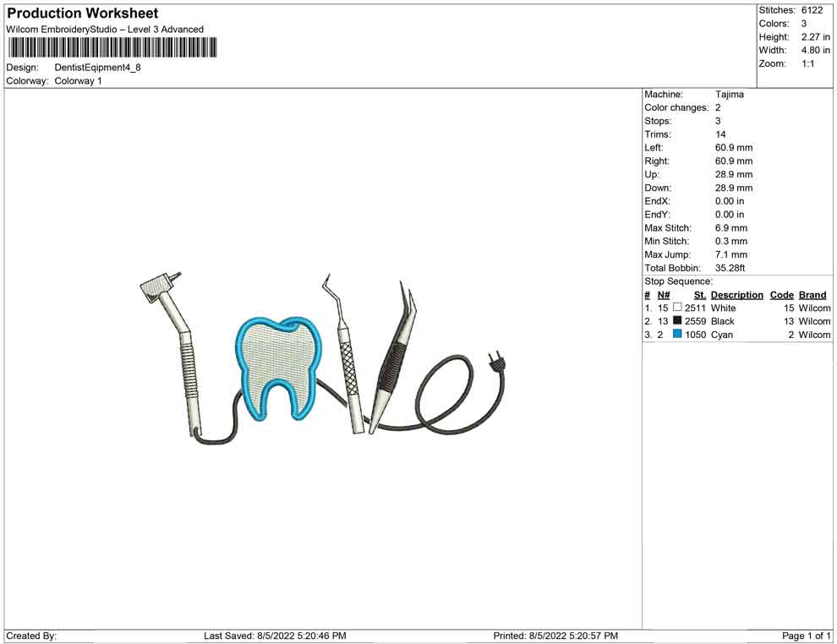
Task: Click the 'Description' column header
Action: tap(736, 294)
